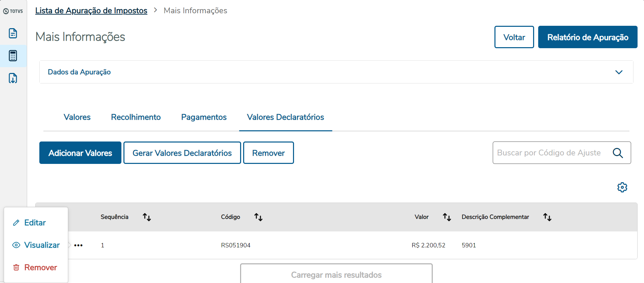Click the Adicionar Valores button
This screenshot has width=644, height=283.
pyautogui.click(x=80, y=153)
